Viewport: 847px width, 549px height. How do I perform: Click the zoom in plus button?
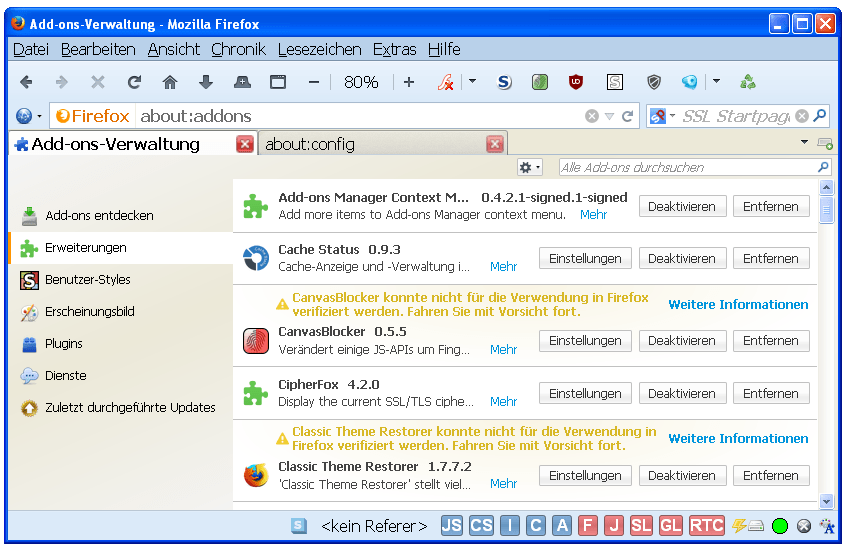coord(409,82)
